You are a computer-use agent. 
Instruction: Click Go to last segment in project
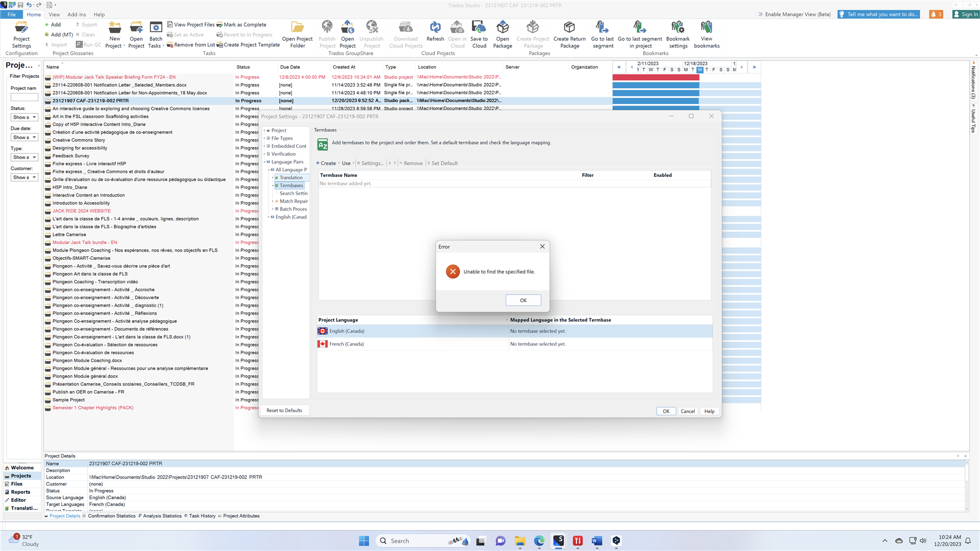(640, 35)
